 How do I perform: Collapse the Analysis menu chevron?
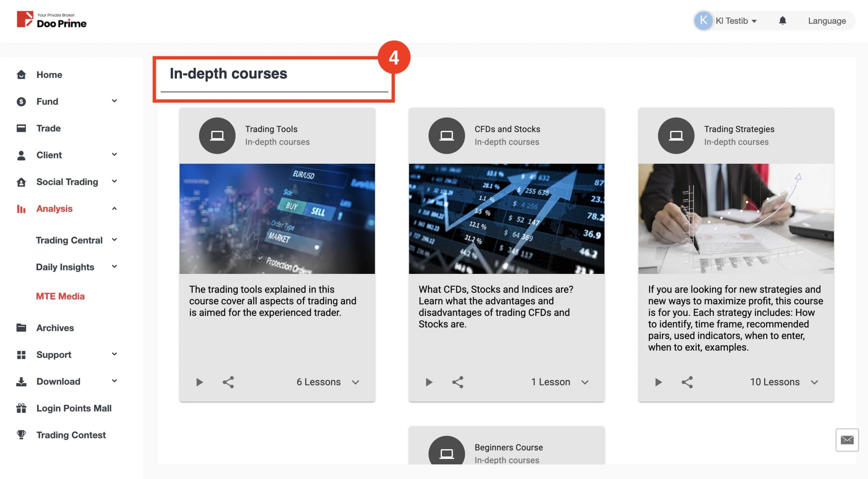pos(115,208)
